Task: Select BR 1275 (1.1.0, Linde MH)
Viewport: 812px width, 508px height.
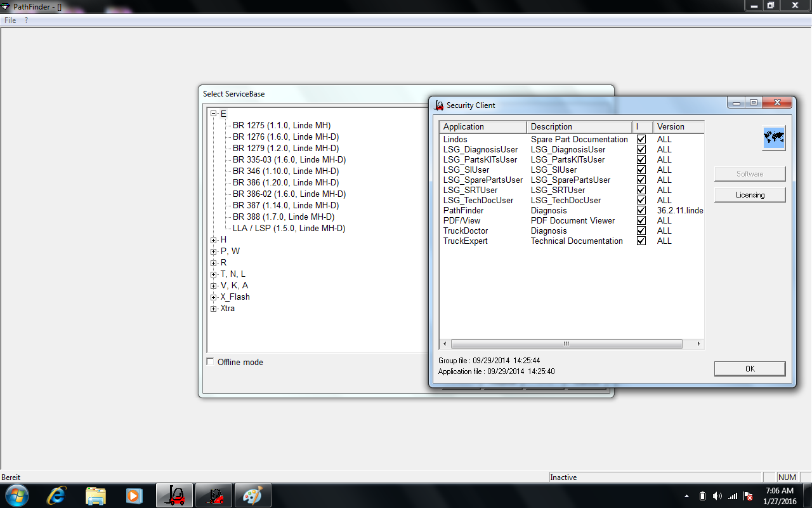Action: pyautogui.click(x=282, y=126)
